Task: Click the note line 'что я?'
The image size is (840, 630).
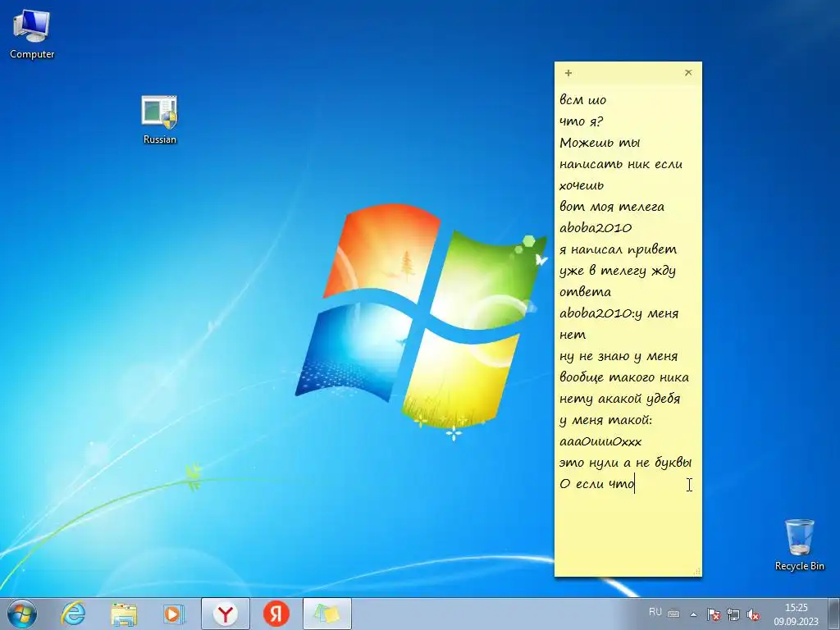Action: pyautogui.click(x=582, y=121)
